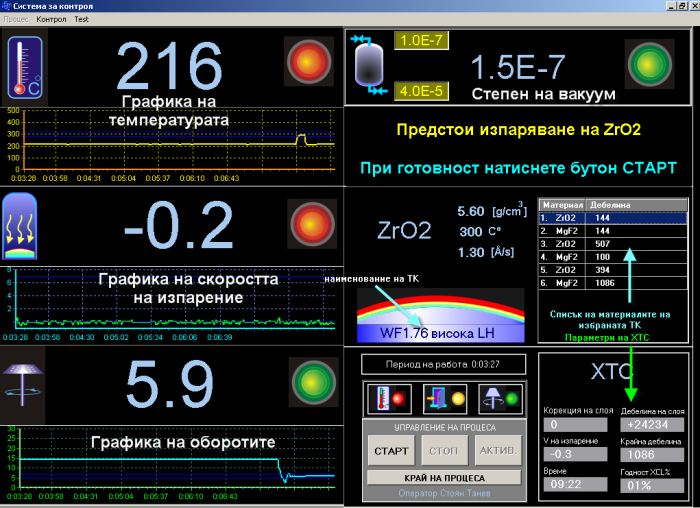Select material row 2. MgF2 144
This screenshot has height=508, width=700.
tap(613, 231)
